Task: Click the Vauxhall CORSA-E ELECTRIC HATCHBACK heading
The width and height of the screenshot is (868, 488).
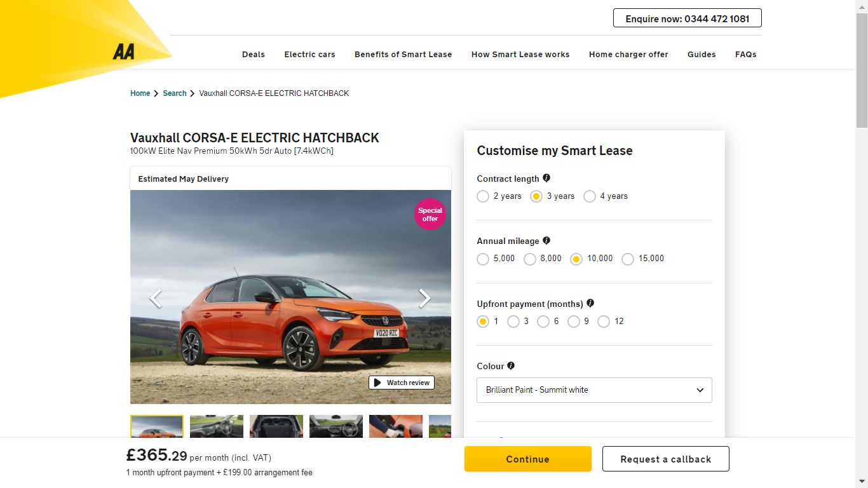Action: 255,138
